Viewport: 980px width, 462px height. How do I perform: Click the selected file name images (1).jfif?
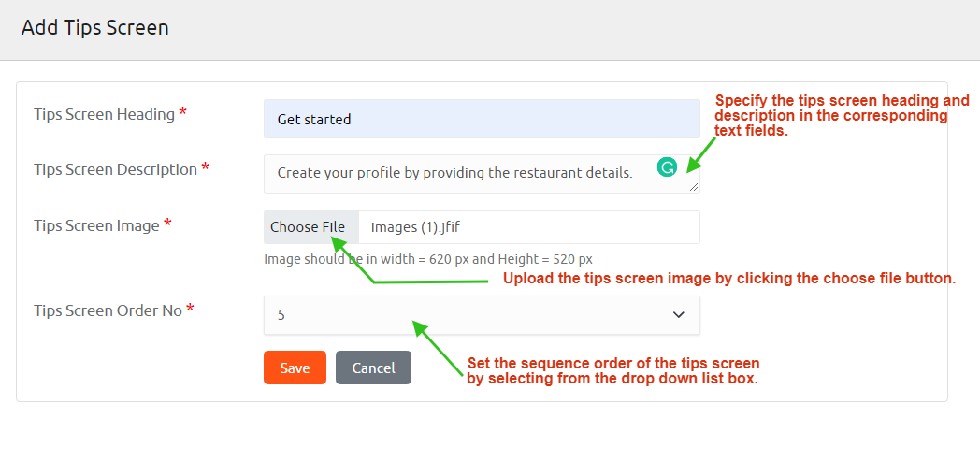coord(427,227)
